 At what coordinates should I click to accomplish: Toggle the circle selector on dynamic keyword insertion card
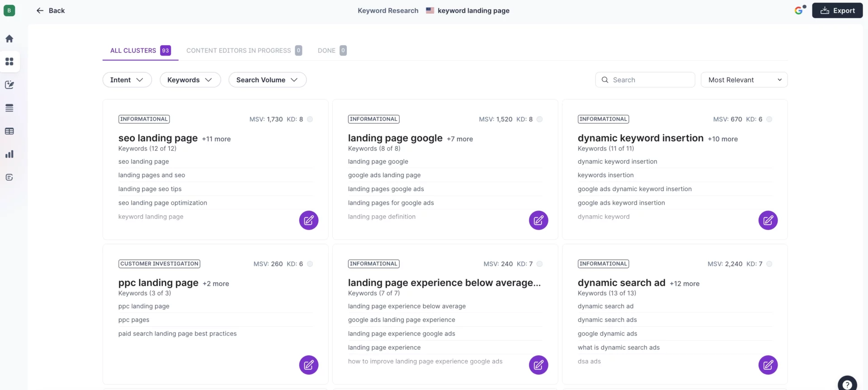pyautogui.click(x=769, y=119)
